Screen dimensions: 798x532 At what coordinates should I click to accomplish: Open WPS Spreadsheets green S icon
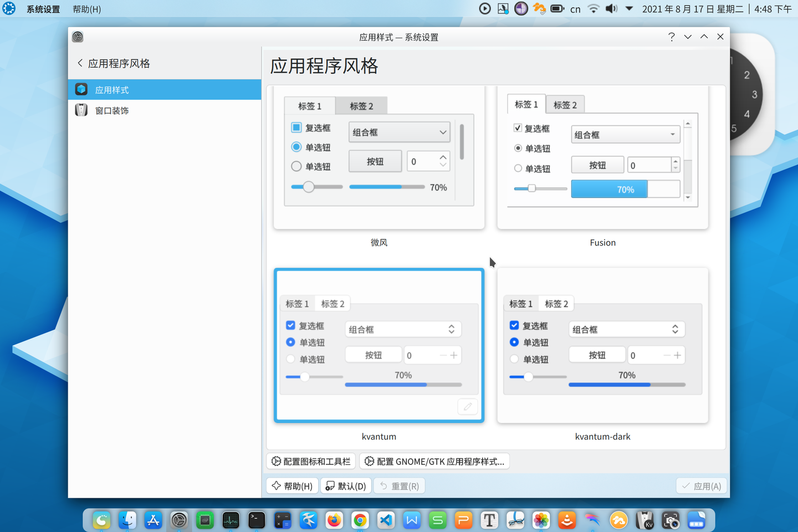click(x=438, y=520)
